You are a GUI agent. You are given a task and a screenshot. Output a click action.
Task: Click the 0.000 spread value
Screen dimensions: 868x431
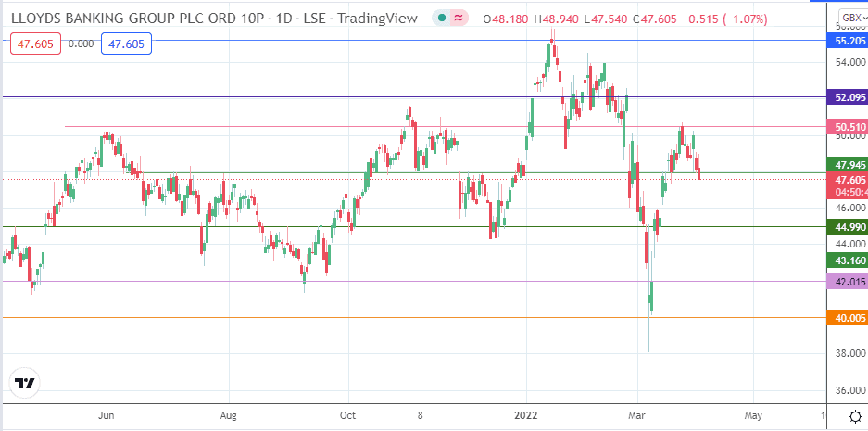(81, 44)
